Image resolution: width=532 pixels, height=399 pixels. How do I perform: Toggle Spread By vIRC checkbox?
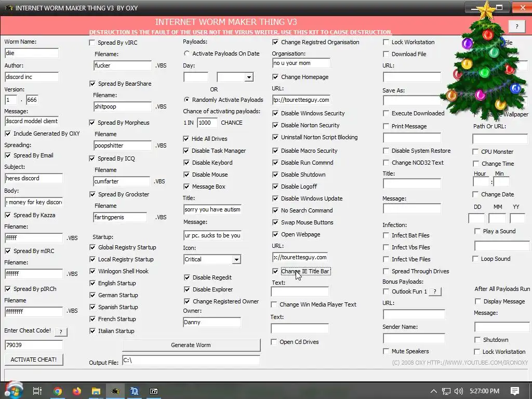[x=92, y=43]
